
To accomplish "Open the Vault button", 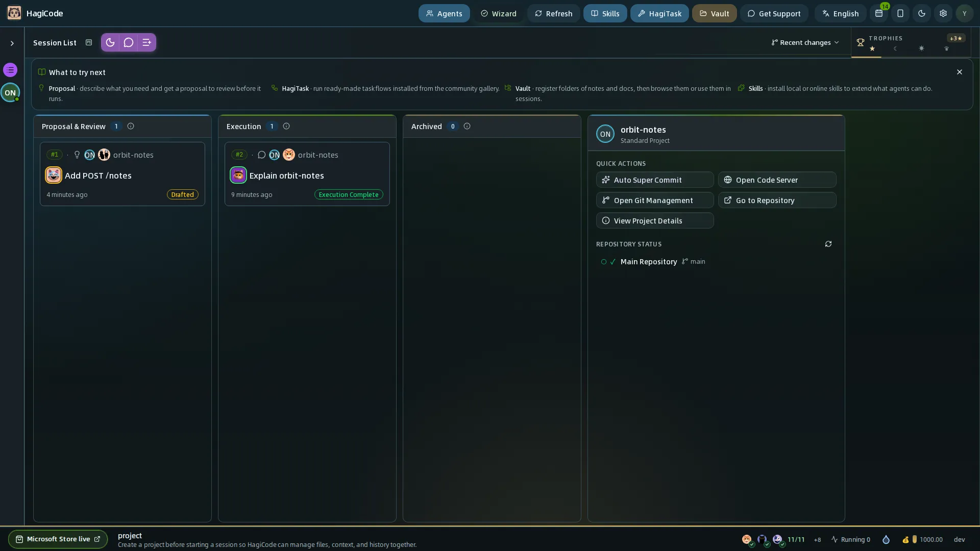I will pos(714,13).
